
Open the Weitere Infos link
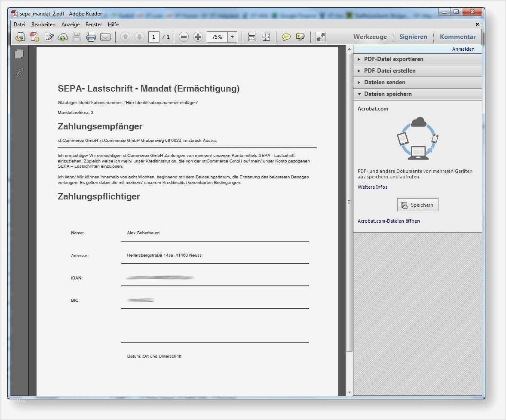(x=372, y=187)
